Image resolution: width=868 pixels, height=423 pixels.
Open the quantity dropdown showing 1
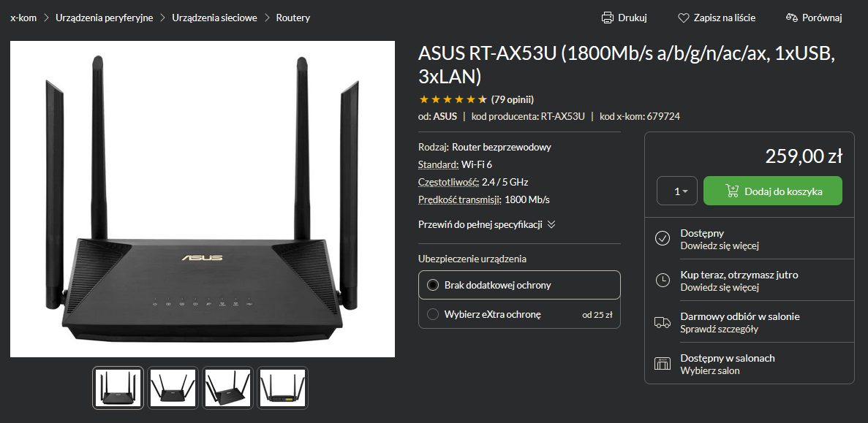pyautogui.click(x=677, y=191)
